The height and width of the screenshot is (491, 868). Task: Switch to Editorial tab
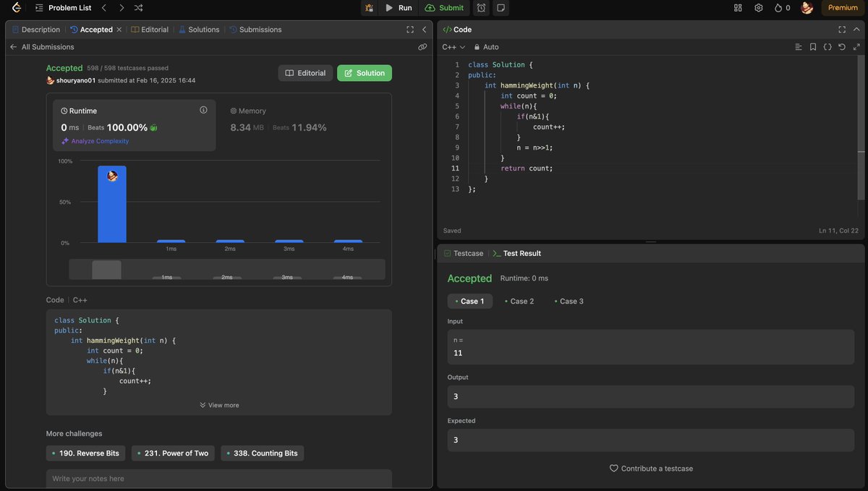(x=150, y=30)
